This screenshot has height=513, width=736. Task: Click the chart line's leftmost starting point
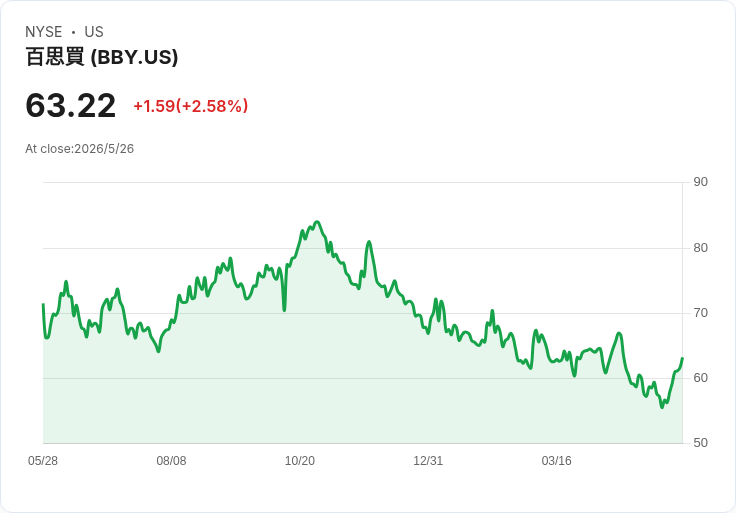[43, 305]
